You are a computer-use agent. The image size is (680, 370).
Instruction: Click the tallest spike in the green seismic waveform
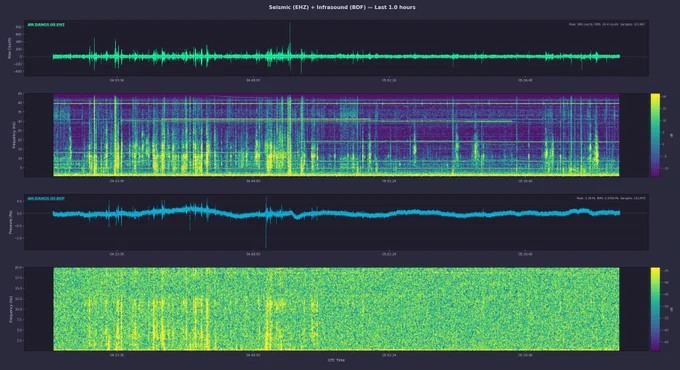pos(290,39)
